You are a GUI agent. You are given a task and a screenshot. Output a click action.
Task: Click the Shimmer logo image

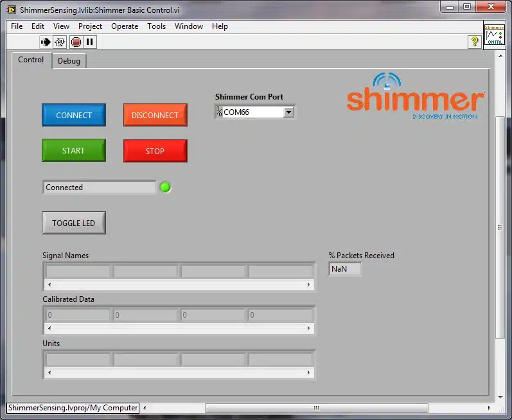coord(416,96)
